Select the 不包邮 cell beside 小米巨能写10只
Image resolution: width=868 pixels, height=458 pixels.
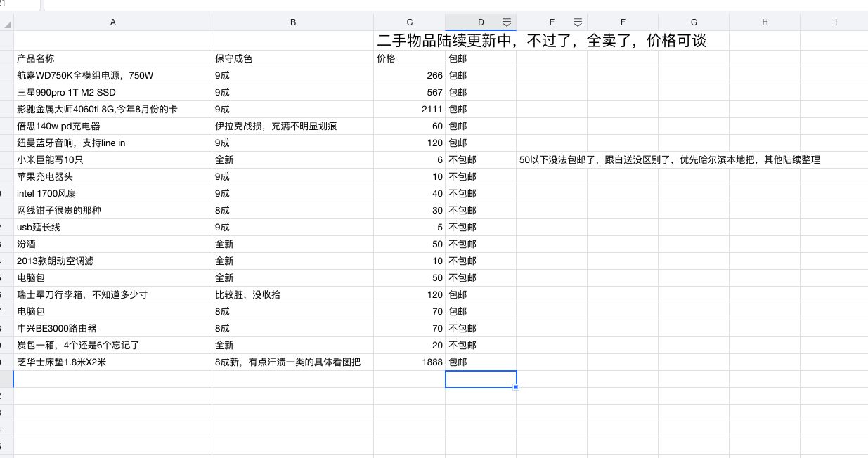coord(481,159)
